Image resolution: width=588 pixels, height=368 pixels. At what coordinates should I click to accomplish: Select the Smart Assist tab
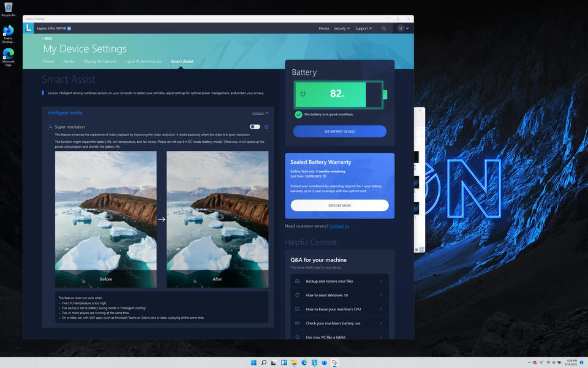182,61
